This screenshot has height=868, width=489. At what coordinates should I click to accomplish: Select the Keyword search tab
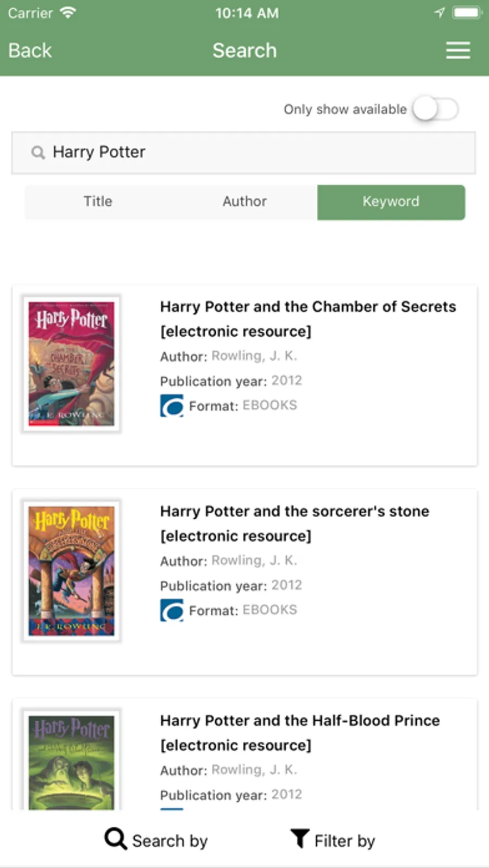point(391,202)
